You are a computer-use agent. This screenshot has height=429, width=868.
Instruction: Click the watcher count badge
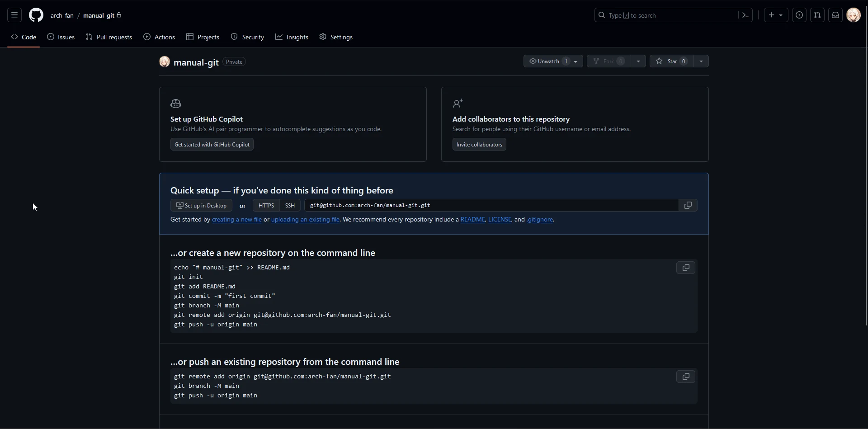(566, 61)
